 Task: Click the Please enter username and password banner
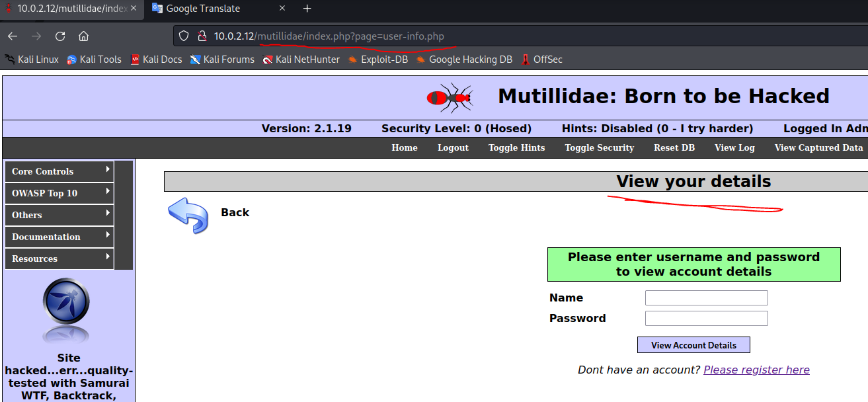(693, 264)
